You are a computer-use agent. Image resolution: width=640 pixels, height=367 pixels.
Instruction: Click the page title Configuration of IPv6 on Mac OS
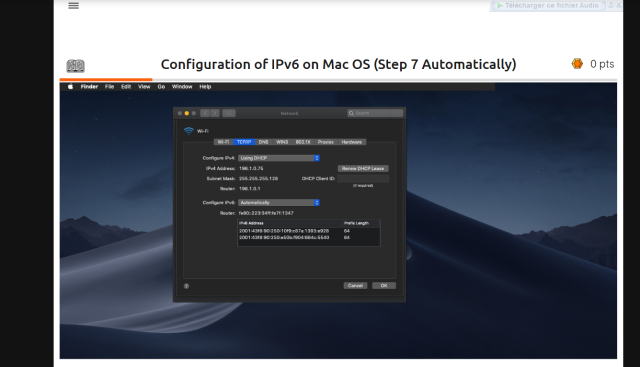pyautogui.click(x=338, y=65)
